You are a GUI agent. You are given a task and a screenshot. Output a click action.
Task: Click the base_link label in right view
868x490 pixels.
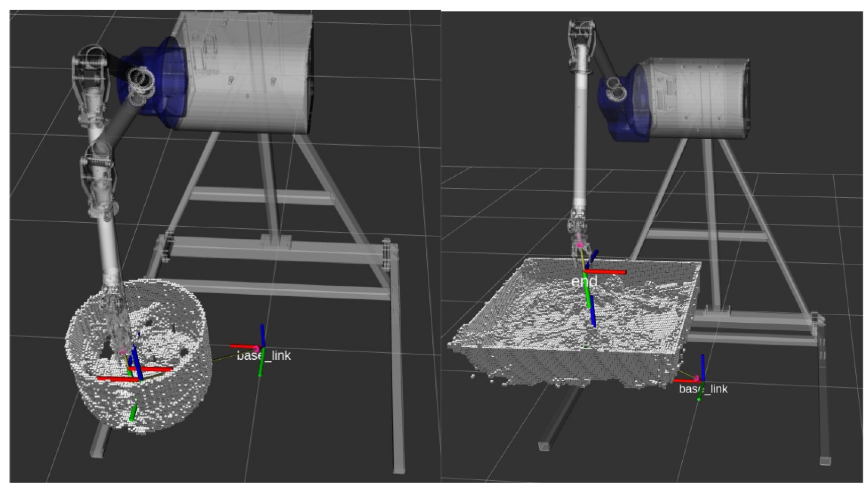[703, 389]
